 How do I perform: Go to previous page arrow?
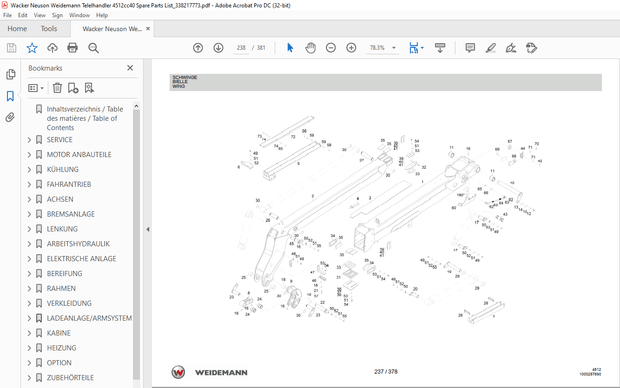tap(198, 48)
